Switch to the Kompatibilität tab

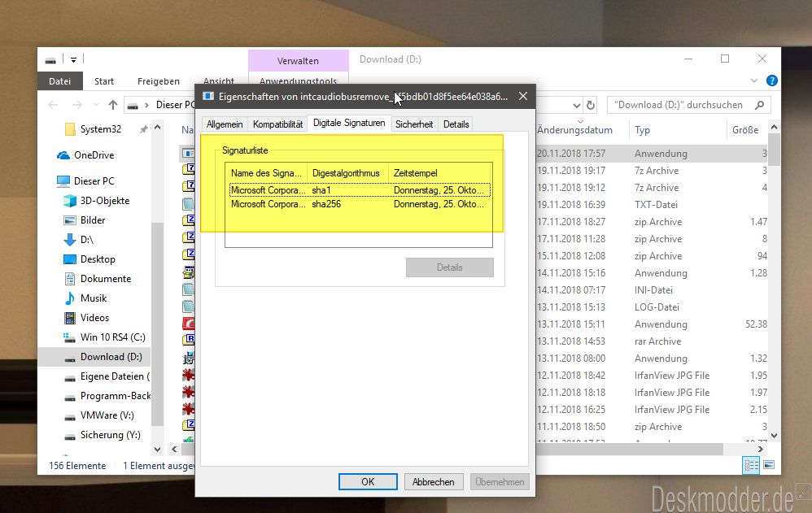click(x=277, y=124)
